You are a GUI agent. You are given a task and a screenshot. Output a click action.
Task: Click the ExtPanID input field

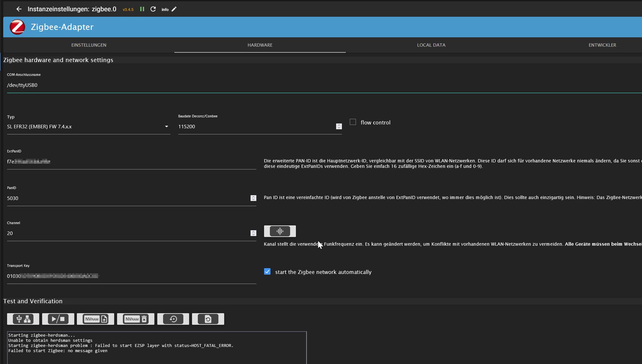132,161
